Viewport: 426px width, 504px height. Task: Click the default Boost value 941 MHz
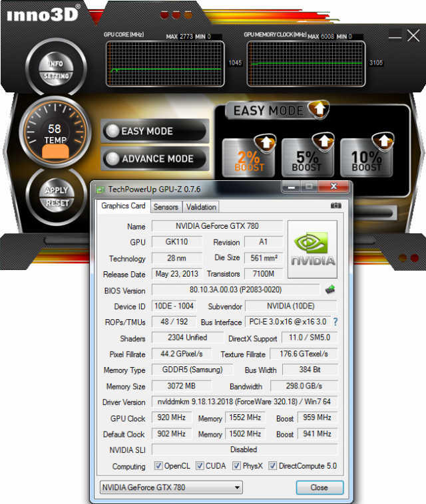pyautogui.click(x=318, y=434)
